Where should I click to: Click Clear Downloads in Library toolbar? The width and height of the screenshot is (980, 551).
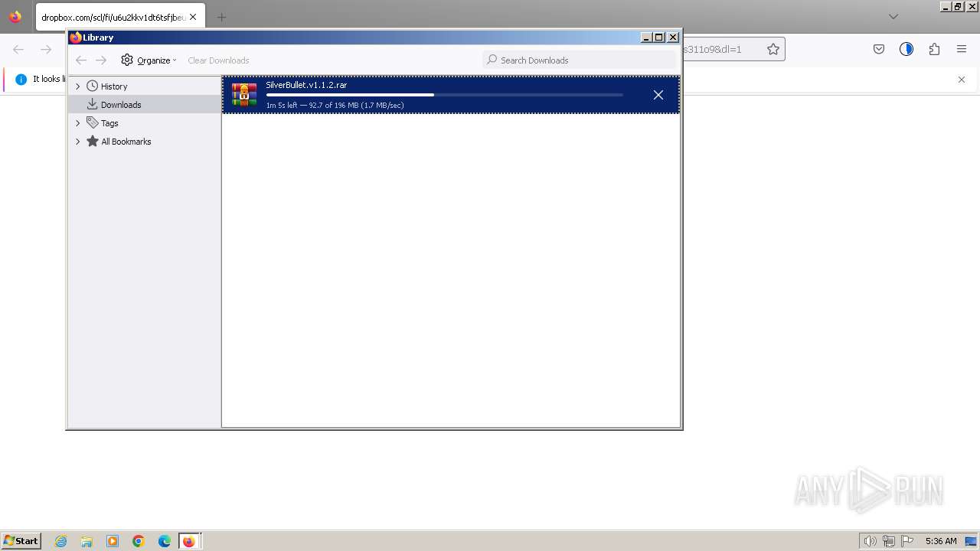(x=218, y=60)
